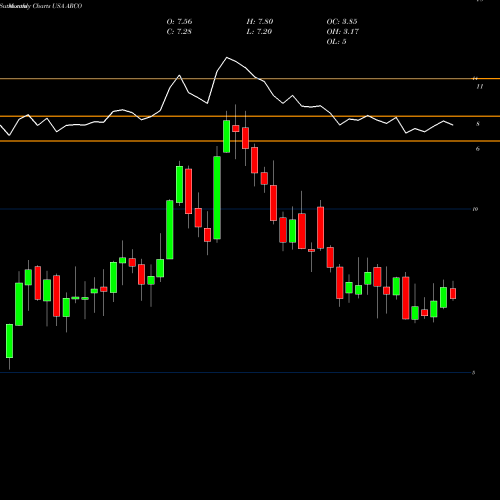This screenshot has width=500, height=500.
Task: Click the "OH: 3.17" value
Action: point(343,32)
